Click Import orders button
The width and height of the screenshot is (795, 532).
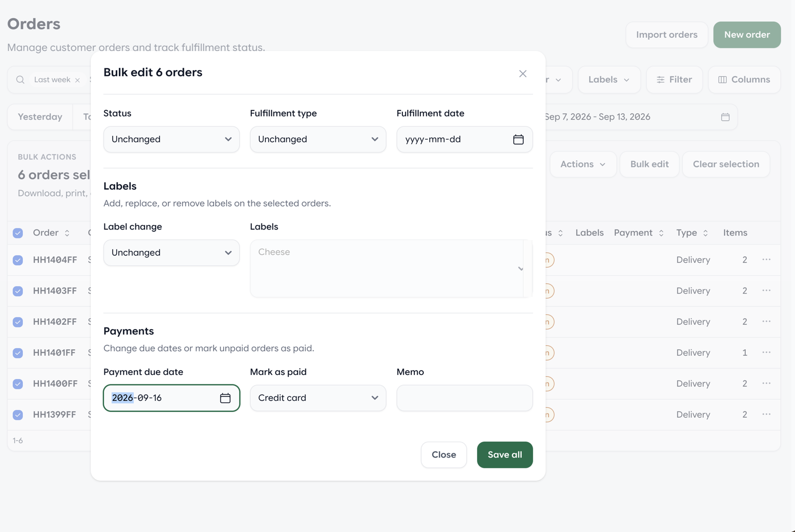coord(667,35)
